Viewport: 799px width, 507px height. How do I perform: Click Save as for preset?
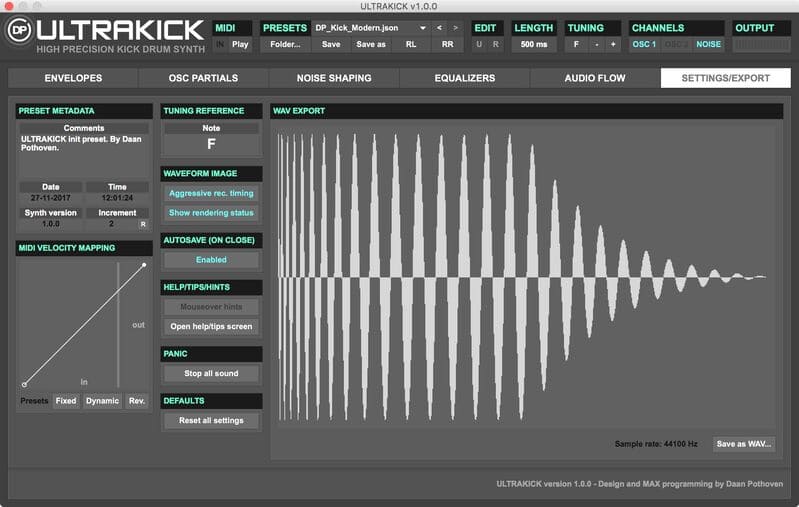click(x=371, y=44)
